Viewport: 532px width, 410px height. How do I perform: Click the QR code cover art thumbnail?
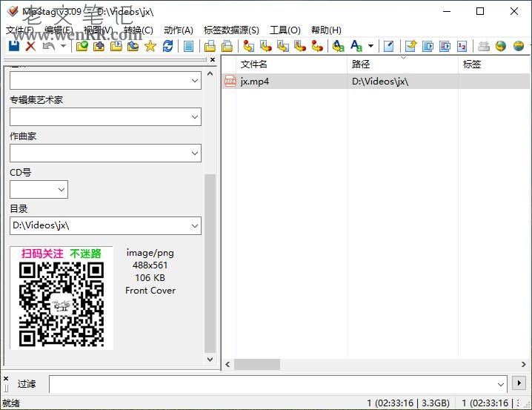pyautogui.click(x=61, y=298)
